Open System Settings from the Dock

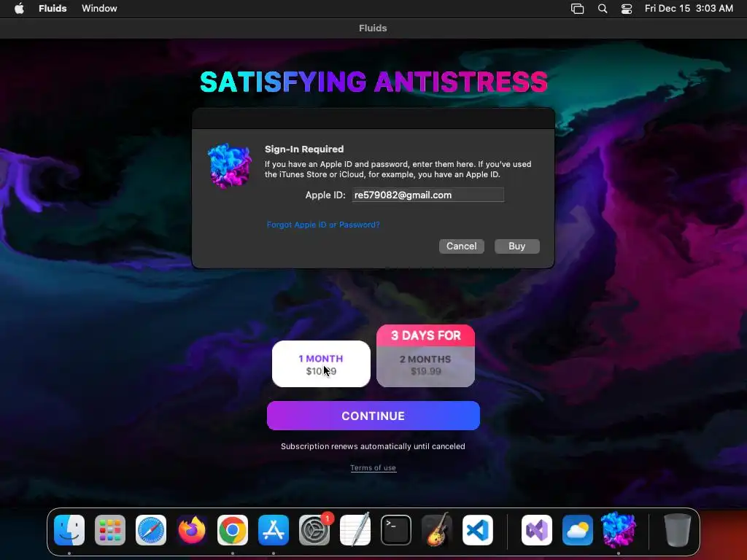point(314,529)
